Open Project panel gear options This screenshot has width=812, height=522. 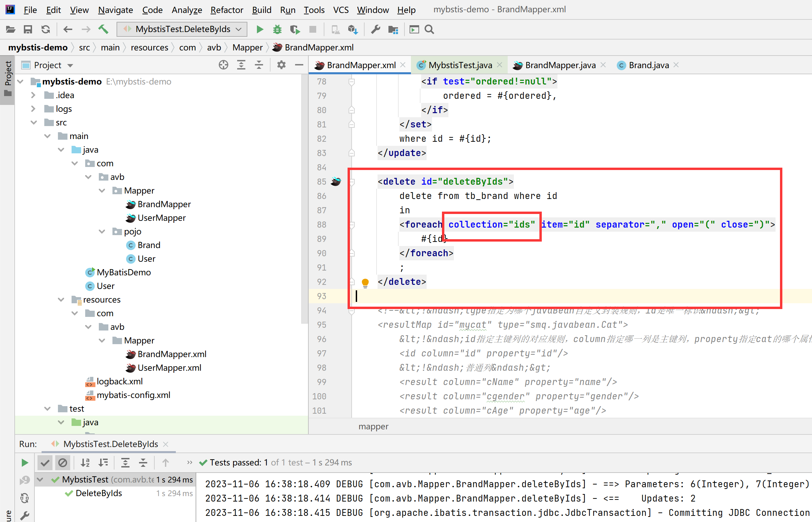tap(281, 65)
